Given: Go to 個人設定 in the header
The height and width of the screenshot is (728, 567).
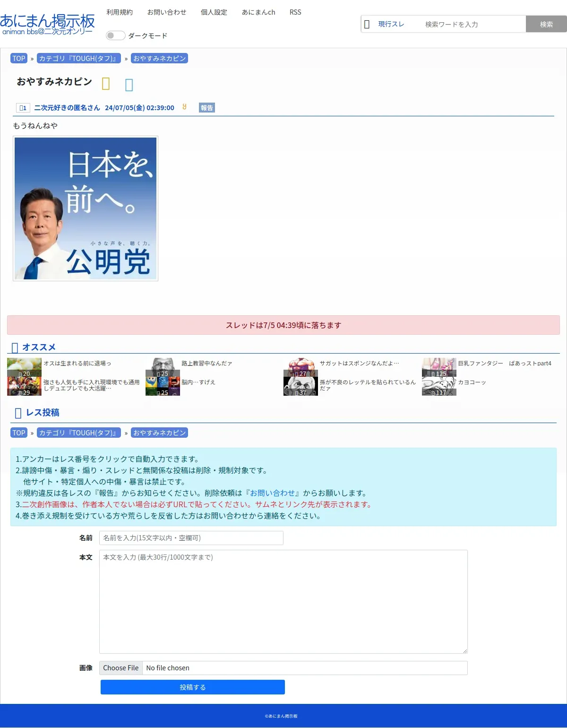Looking at the screenshot, I should tap(214, 12).
